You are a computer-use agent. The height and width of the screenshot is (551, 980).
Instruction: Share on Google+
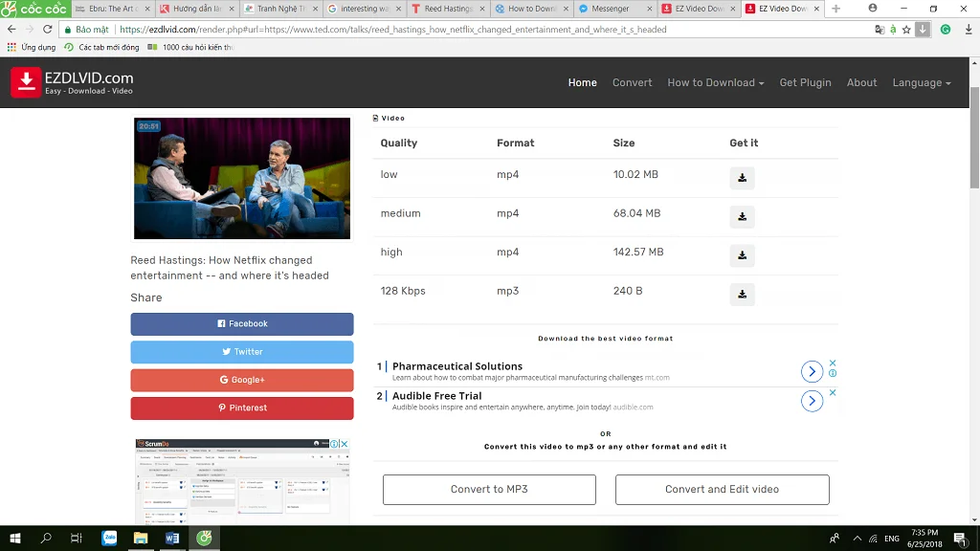coord(242,381)
